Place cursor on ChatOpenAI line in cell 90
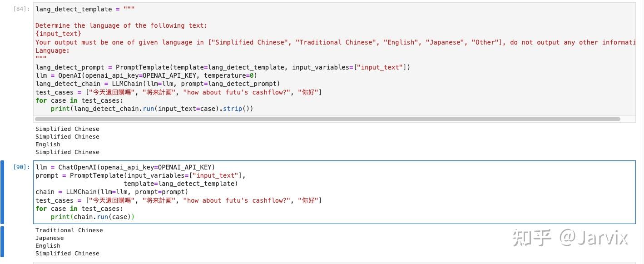This screenshot has height=264, width=644. coord(125,167)
